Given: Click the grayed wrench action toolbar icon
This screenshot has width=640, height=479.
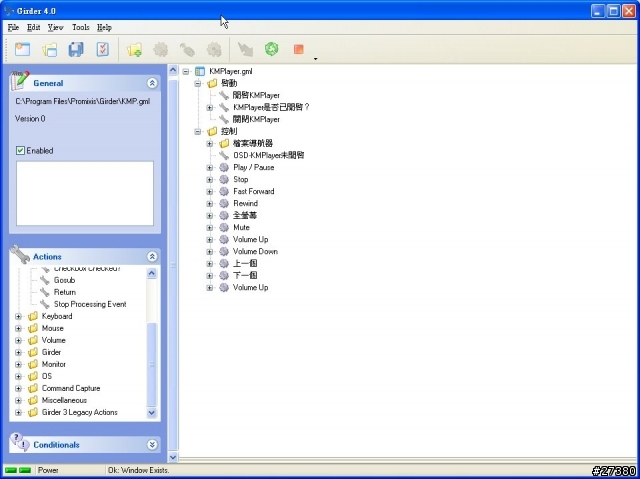Looking at the screenshot, I should tap(187, 50).
